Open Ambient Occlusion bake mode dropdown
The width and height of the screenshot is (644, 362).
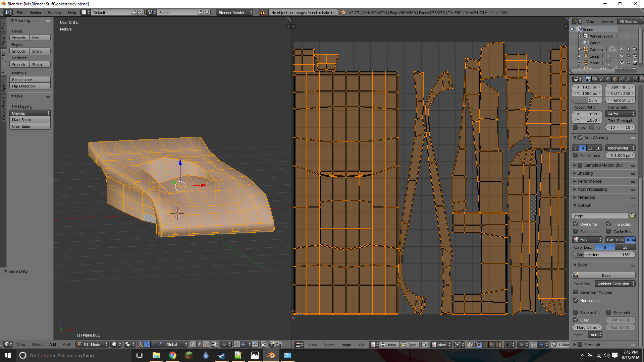point(615,284)
